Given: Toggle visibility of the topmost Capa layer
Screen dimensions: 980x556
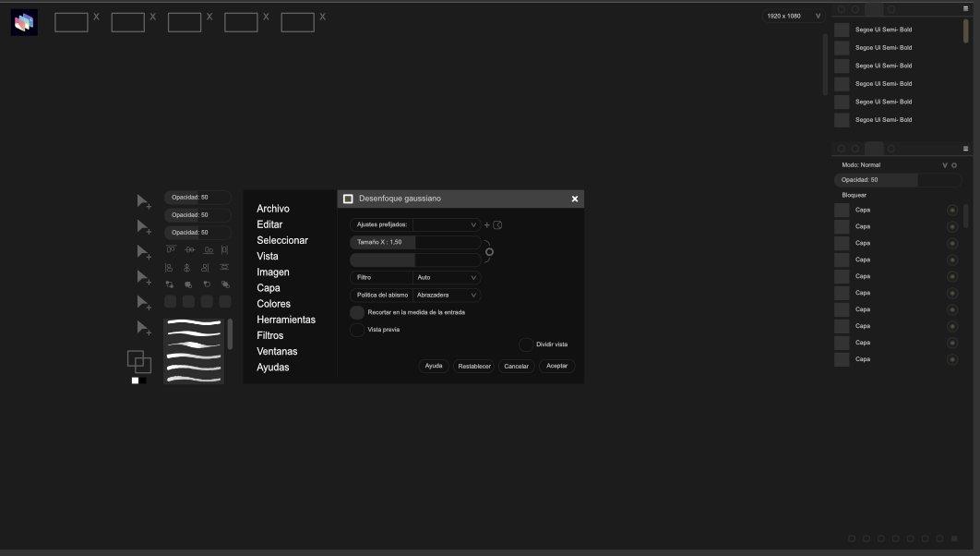Looking at the screenshot, I should pos(952,211).
